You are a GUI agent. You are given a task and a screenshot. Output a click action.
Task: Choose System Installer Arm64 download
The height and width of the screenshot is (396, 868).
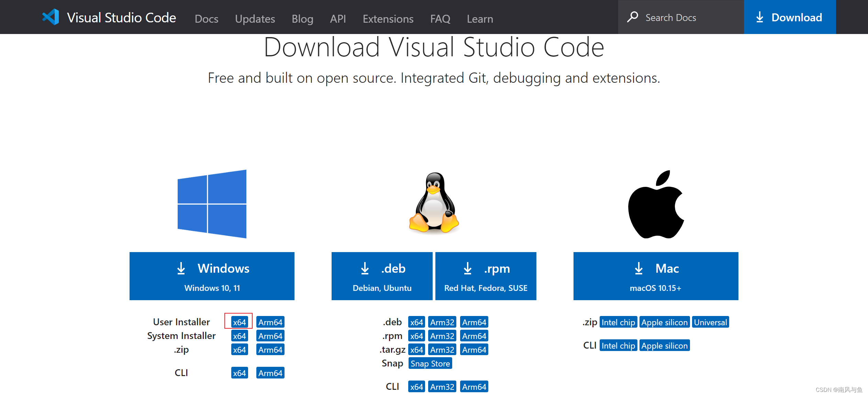[x=270, y=336]
